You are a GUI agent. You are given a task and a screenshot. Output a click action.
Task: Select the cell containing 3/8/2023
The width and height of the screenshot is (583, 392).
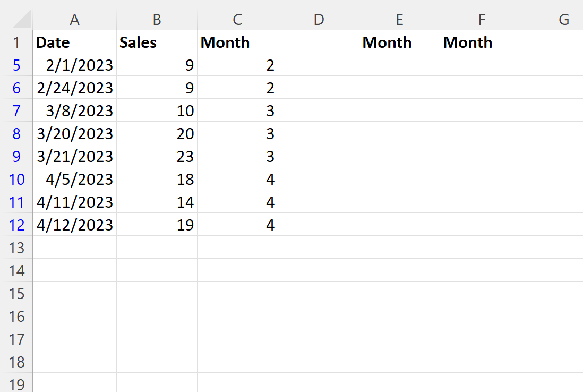(74, 111)
